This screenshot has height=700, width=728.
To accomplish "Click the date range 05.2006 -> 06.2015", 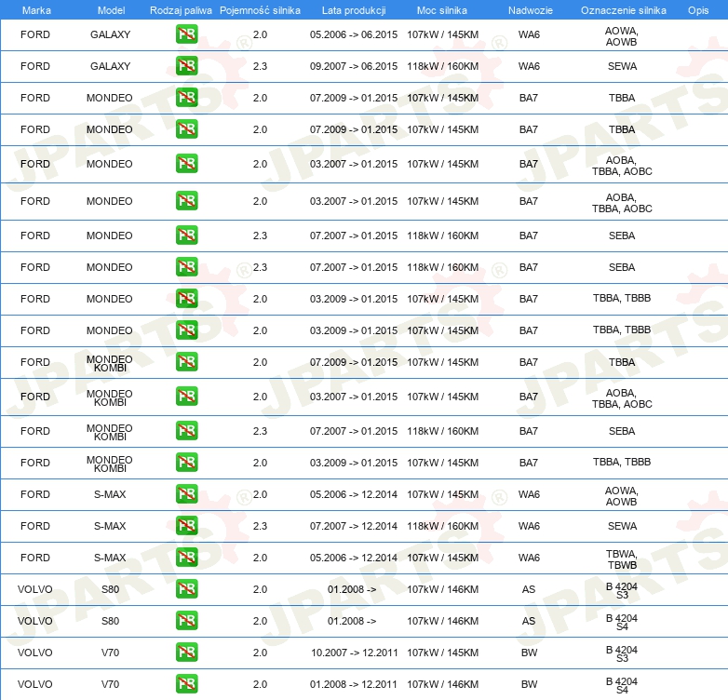I will tap(354, 34).
